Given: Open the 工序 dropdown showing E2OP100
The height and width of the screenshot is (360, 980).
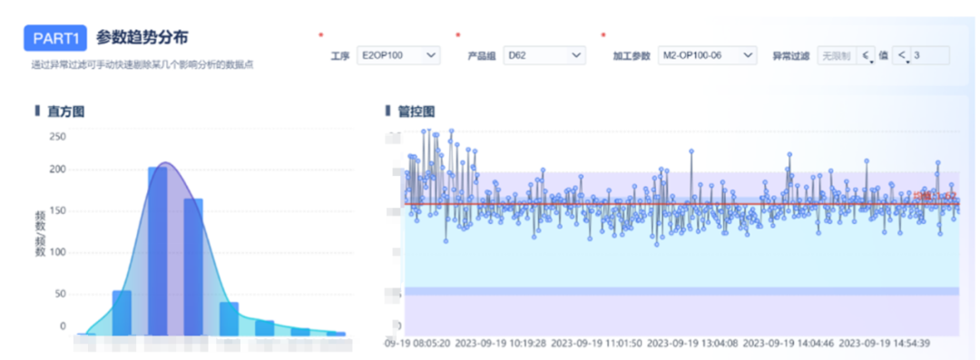Looking at the screenshot, I should [x=398, y=55].
